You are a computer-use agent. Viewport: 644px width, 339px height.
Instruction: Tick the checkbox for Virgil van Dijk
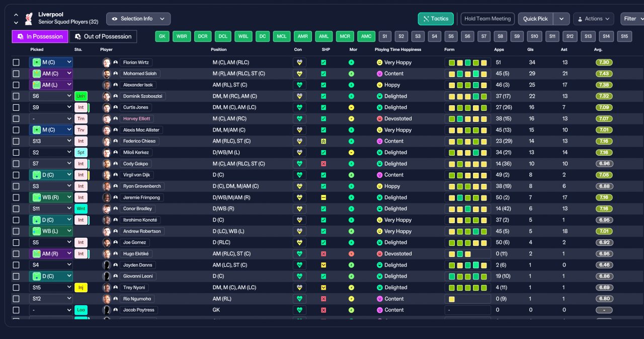tap(16, 175)
